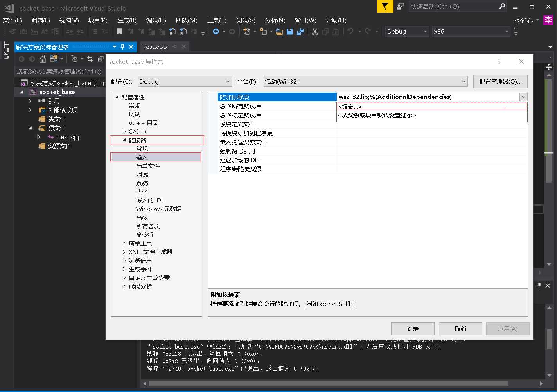557x392 pixels.
Task: Open the 工具箱 side tab
Action: tap(7, 50)
